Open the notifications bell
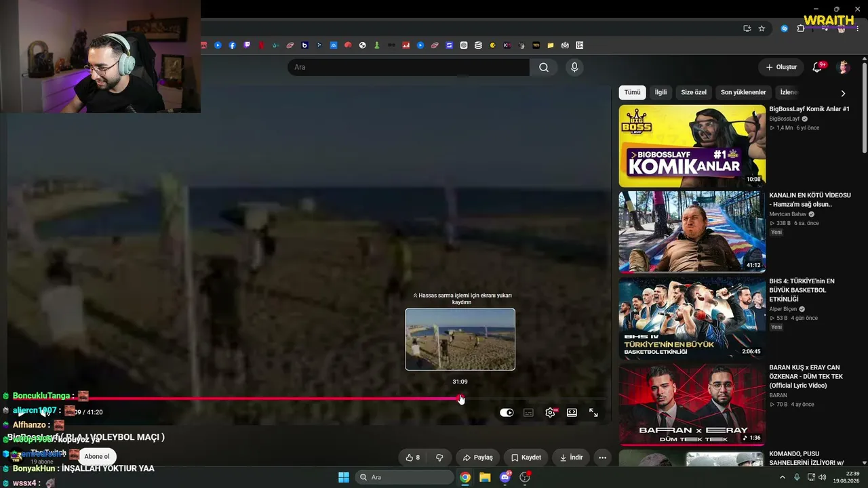Screen dimensions: 868x488 tap(817, 67)
